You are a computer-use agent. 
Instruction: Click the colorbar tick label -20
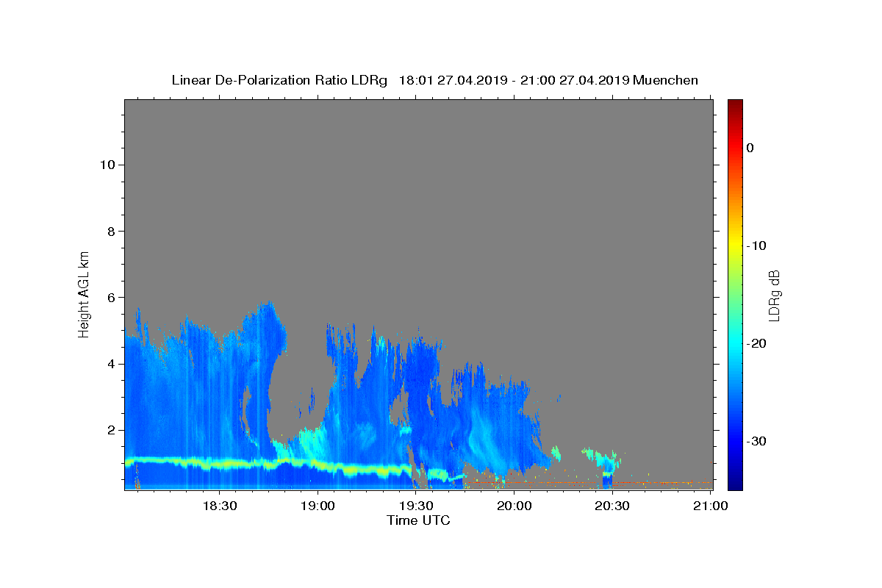(x=757, y=343)
